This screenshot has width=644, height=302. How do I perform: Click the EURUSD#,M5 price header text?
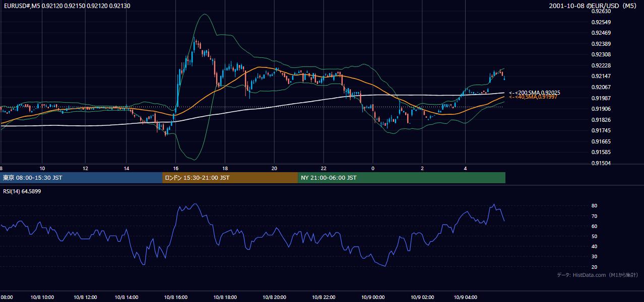(66, 6)
